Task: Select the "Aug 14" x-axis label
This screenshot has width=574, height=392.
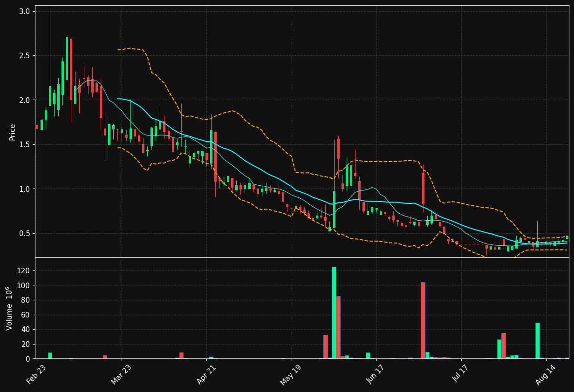Action: (x=546, y=374)
